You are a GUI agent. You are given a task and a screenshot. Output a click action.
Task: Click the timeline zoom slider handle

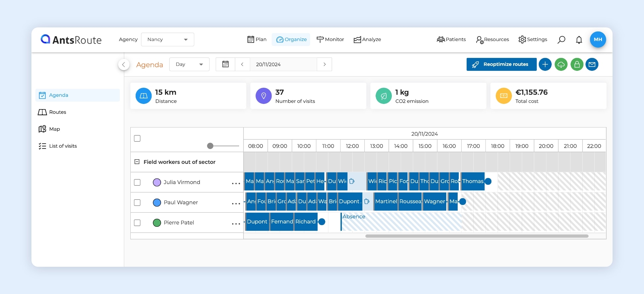point(210,146)
